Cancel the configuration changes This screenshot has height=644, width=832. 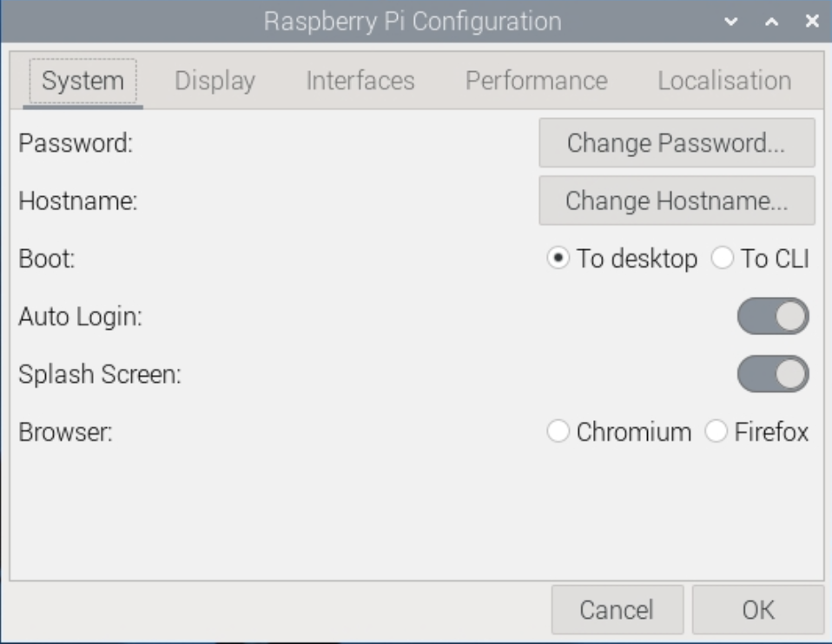pos(617,609)
